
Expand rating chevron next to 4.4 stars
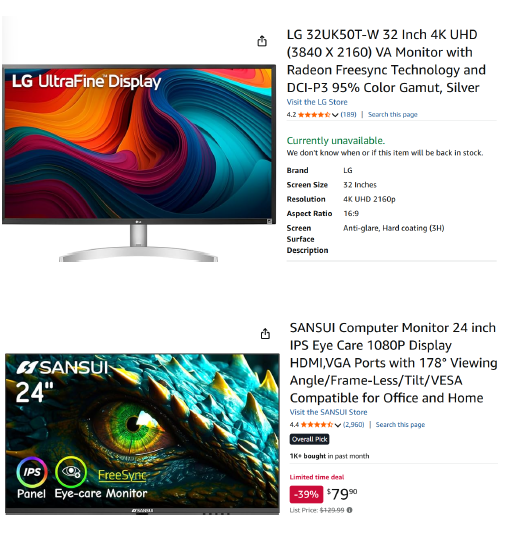coord(338,425)
